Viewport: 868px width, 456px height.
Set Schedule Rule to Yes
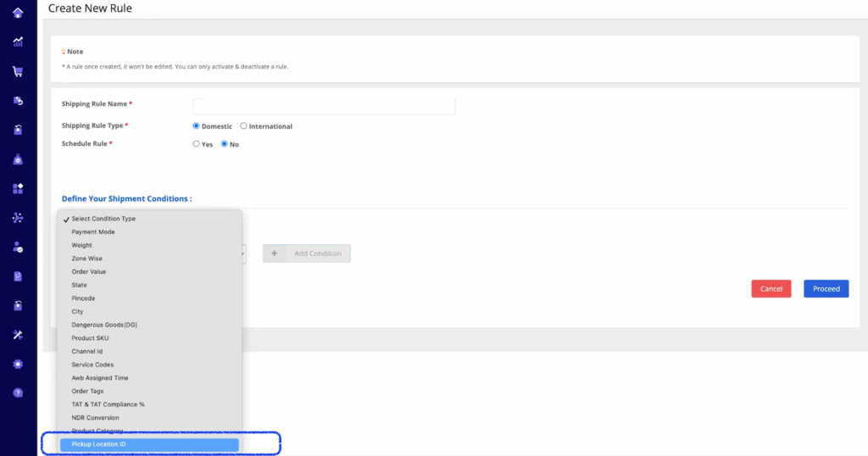[197, 144]
